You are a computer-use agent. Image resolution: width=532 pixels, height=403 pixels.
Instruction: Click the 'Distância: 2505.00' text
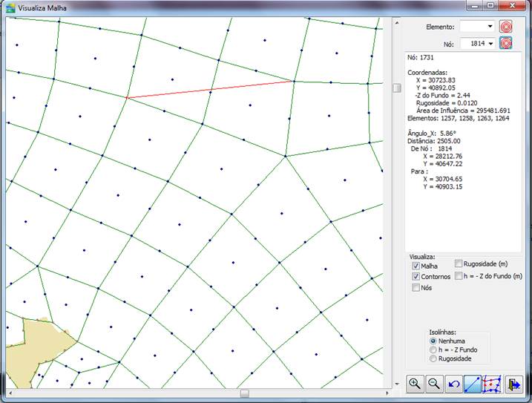[434, 141]
